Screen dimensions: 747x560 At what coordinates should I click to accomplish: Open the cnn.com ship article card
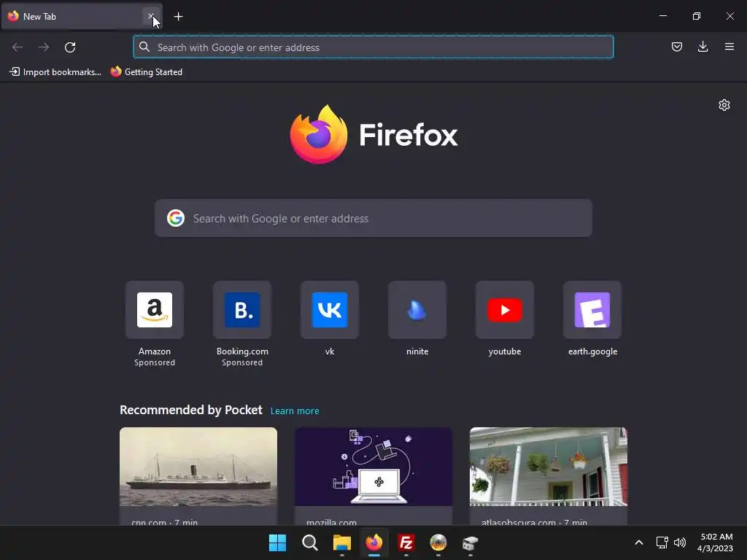198,476
